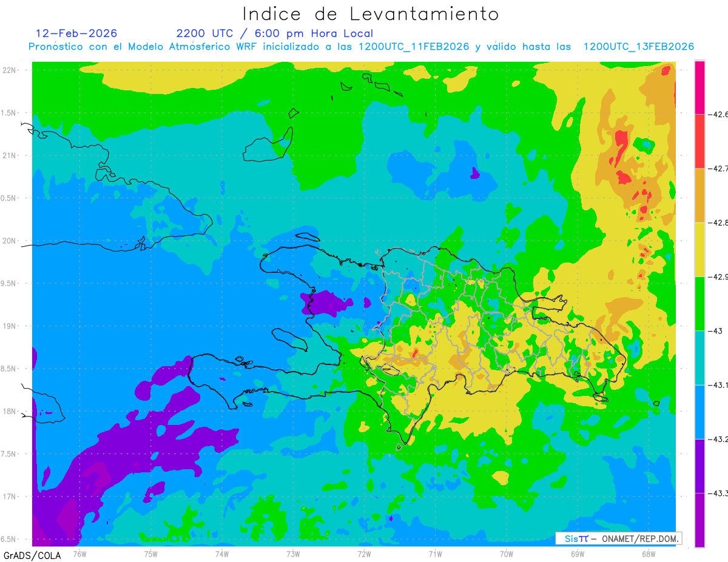Select the green swatch in the colorbar

[699, 304]
